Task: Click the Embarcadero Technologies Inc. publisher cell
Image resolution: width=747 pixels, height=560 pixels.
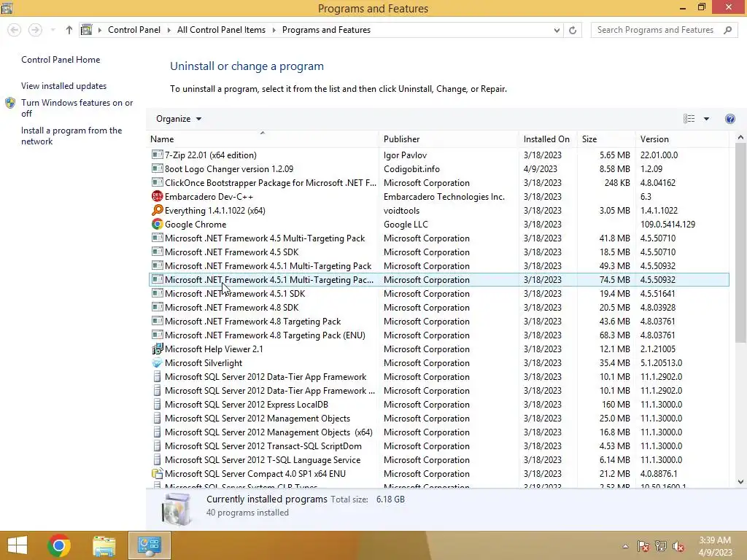Action: point(444,197)
